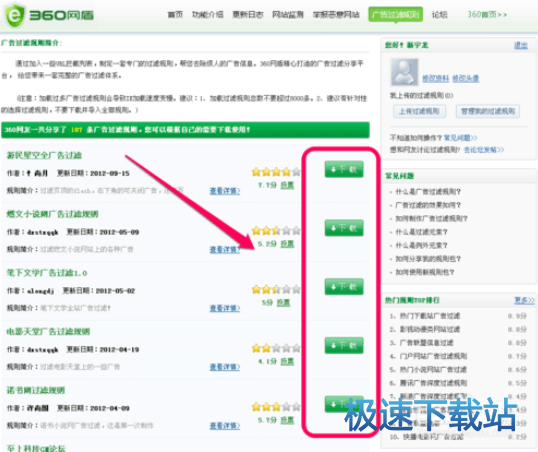Screen dimensions: 538x452
Task: Click author name dastxqqk of 燃文小说网 rule
Action: pyautogui.click(x=43, y=232)
